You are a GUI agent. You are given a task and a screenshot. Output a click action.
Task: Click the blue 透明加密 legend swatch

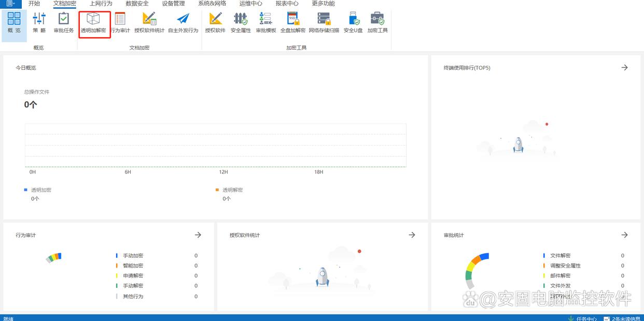26,190
